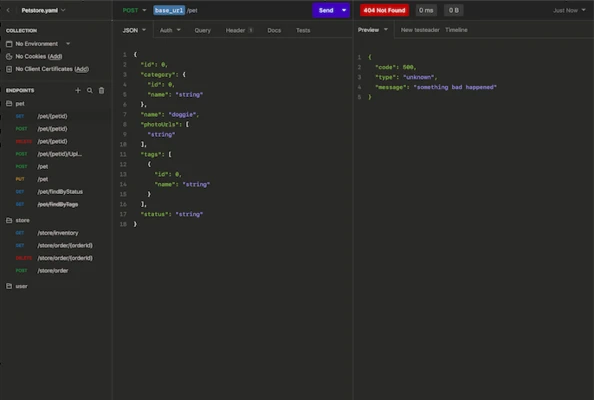Open endpoint search with the magnifier icon

pos(90,90)
